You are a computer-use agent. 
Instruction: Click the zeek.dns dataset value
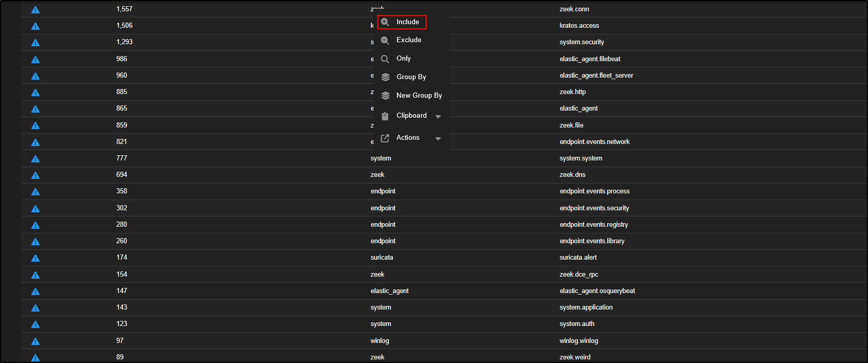point(572,175)
